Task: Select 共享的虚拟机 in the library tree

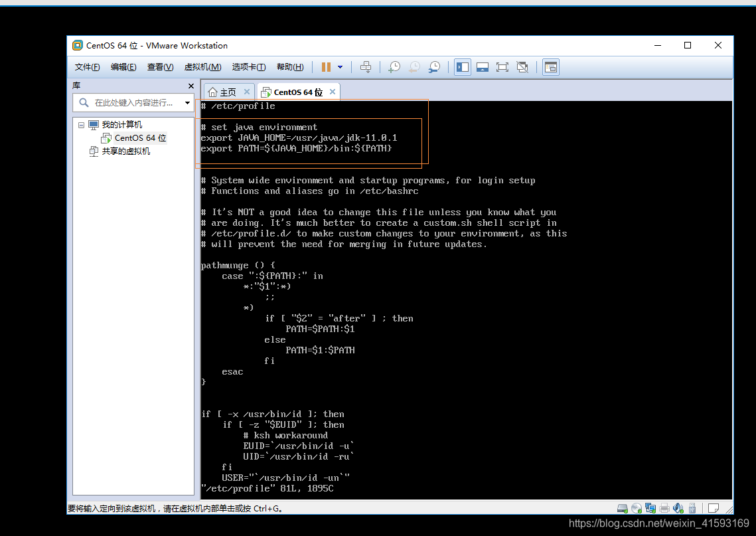Action: click(x=126, y=151)
